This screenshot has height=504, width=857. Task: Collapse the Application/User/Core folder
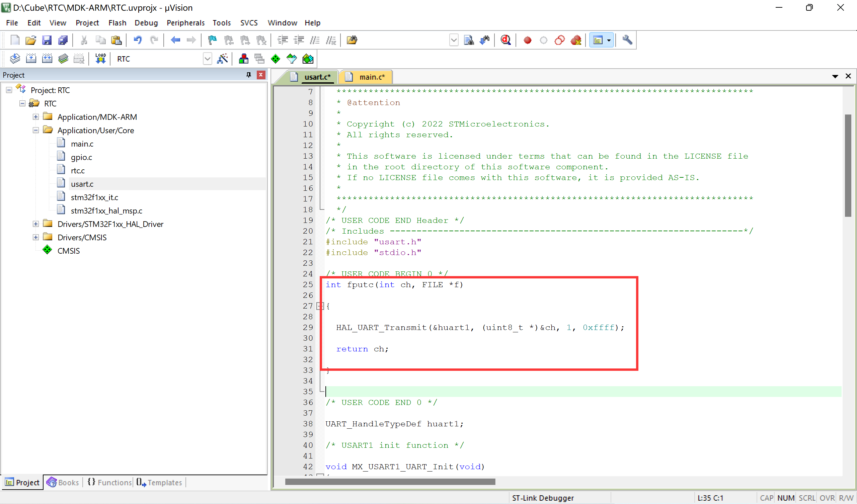click(x=36, y=130)
